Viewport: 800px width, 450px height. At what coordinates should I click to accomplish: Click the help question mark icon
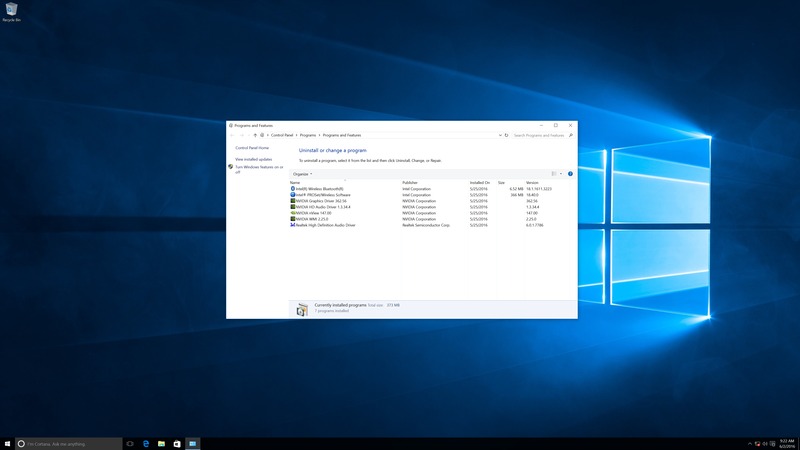570,174
